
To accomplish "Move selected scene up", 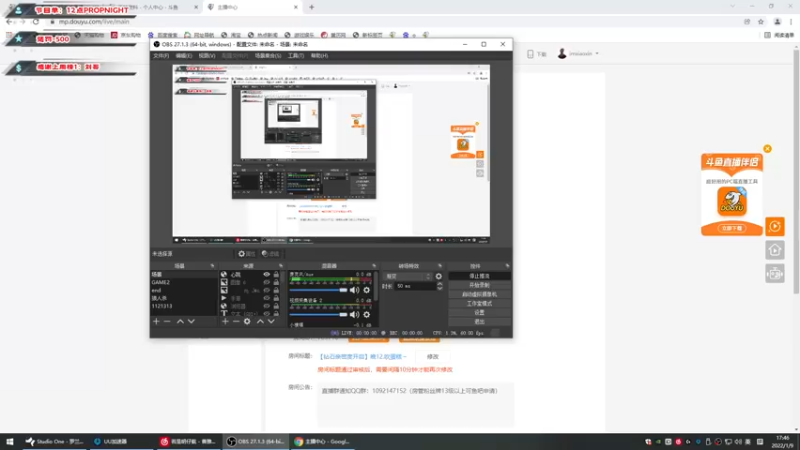I will [180, 321].
